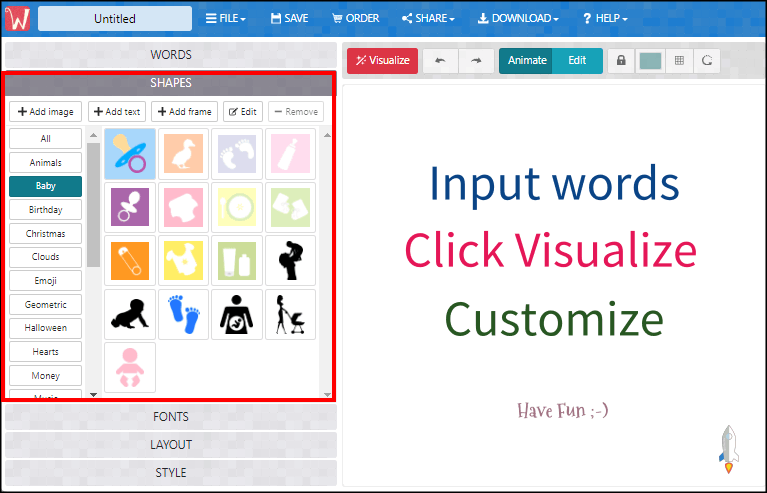The image size is (767, 493).
Task: Click the Add image button
Action: 45,112
